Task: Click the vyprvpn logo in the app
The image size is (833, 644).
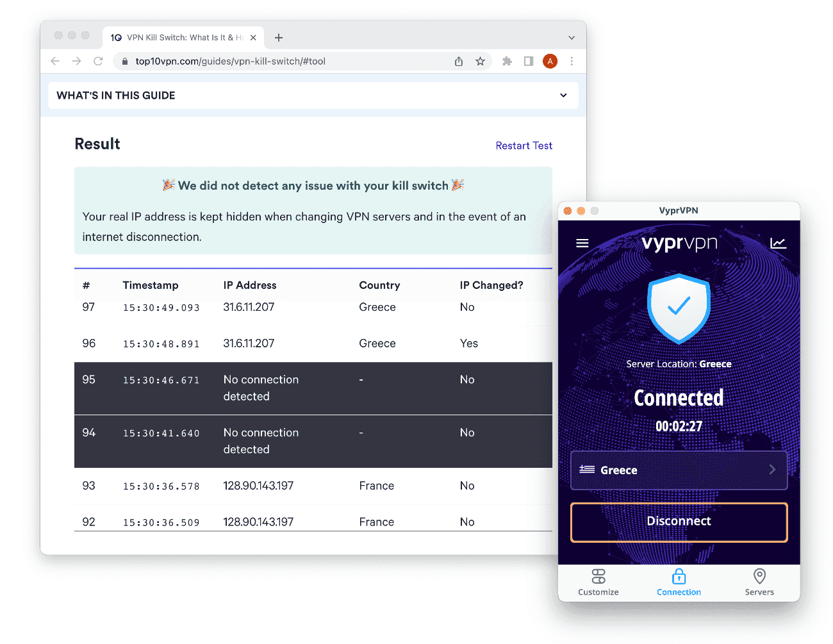Action: pyautogui.click(x=679, y=243)
